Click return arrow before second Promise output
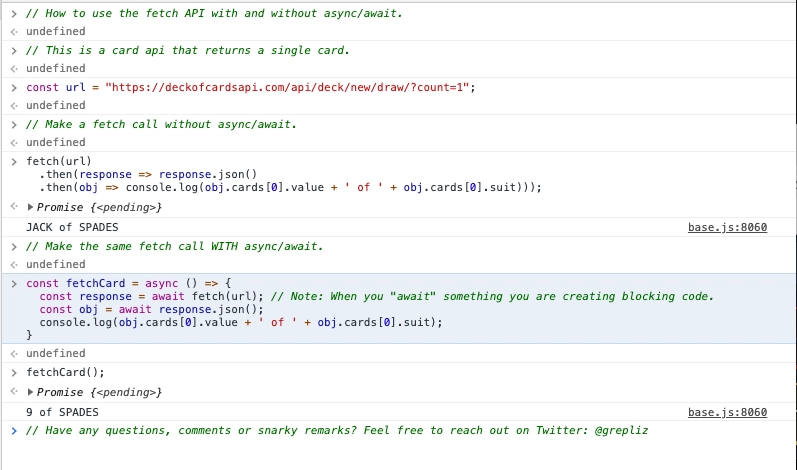The height and width of the screenshot is (470, 797). (x=14, y=391)
